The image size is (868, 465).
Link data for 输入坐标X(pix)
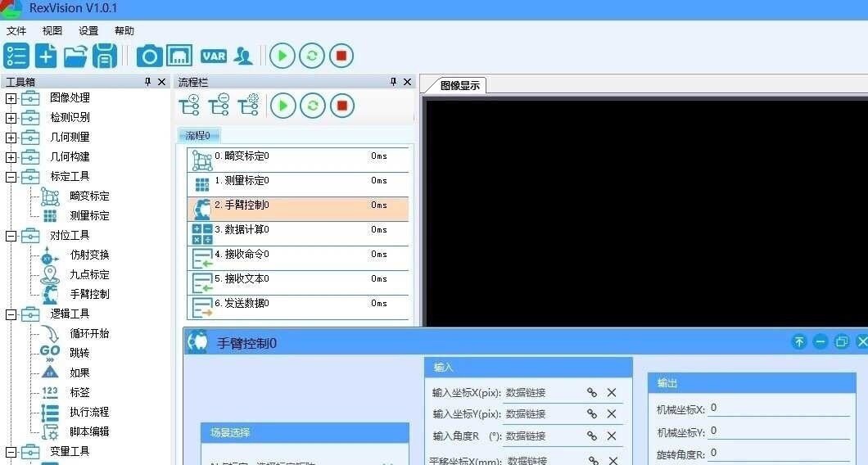(592, 392)
